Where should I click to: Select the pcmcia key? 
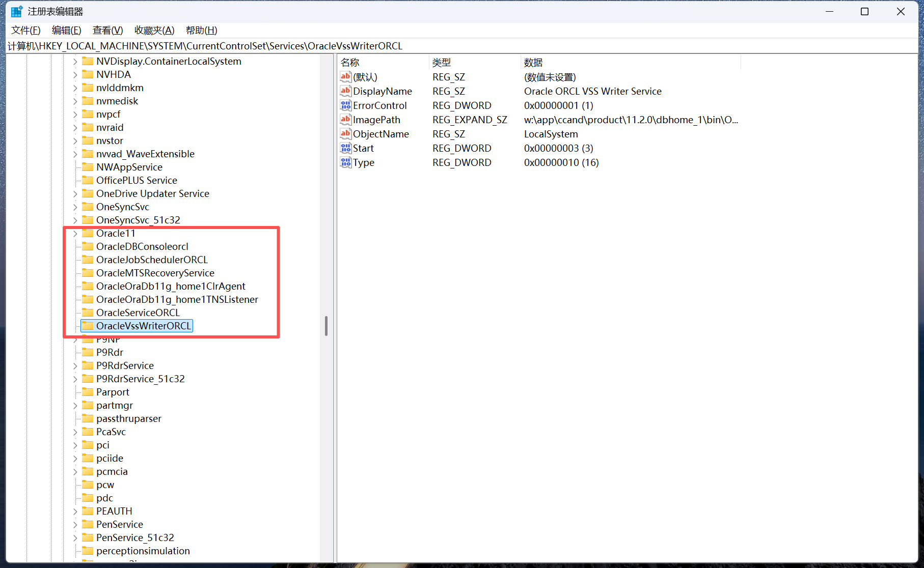pos(112,471)
